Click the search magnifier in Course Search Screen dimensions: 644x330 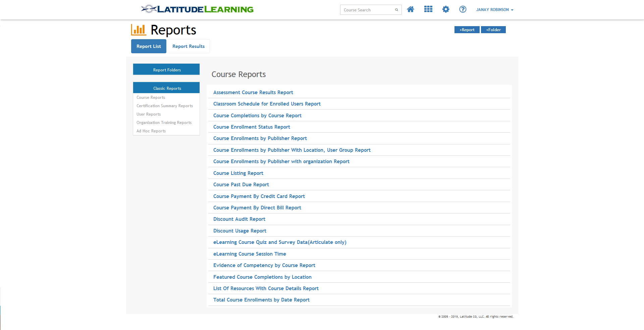click(396, 10)
